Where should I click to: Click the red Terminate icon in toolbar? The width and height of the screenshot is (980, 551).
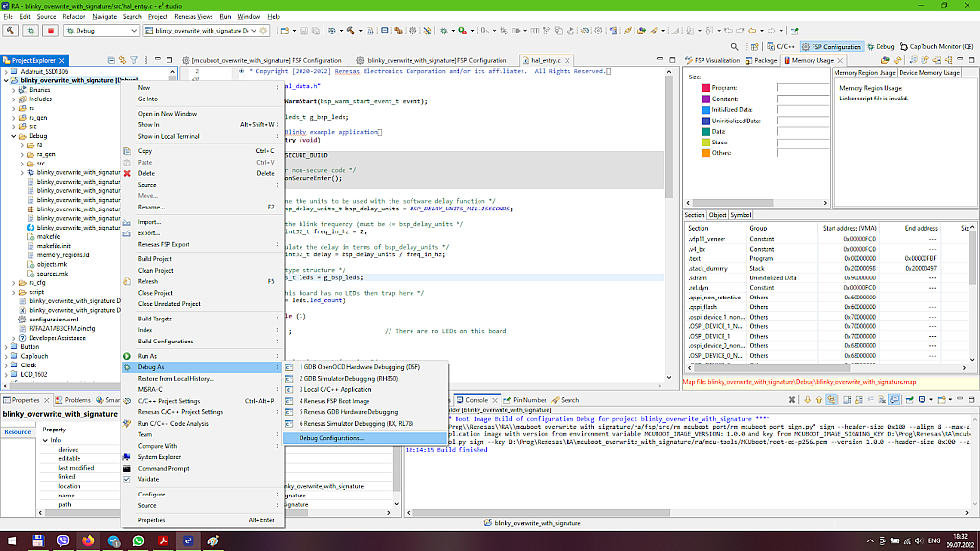tap(51, 31)
